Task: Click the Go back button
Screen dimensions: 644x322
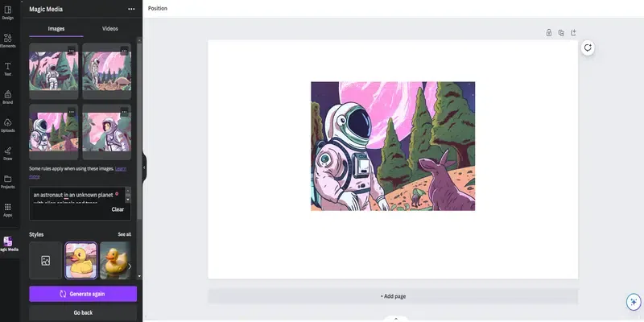Action: tap(83, 312)
